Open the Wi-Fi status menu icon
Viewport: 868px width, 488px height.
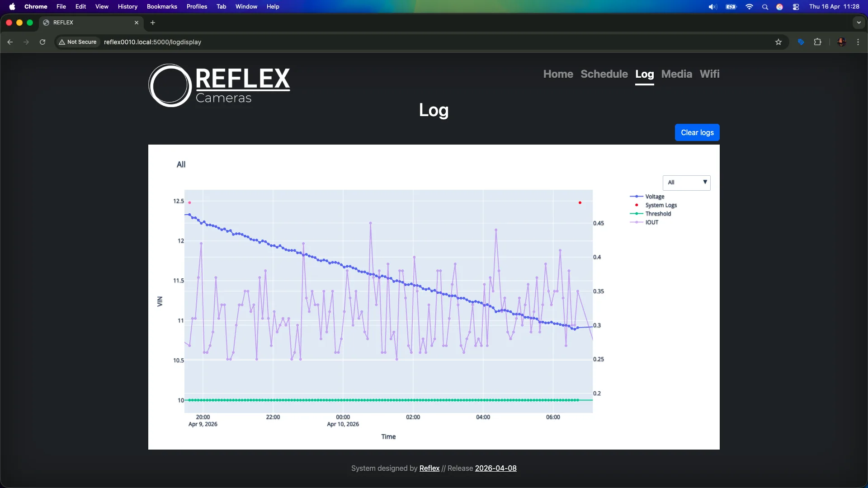point(749,7)
